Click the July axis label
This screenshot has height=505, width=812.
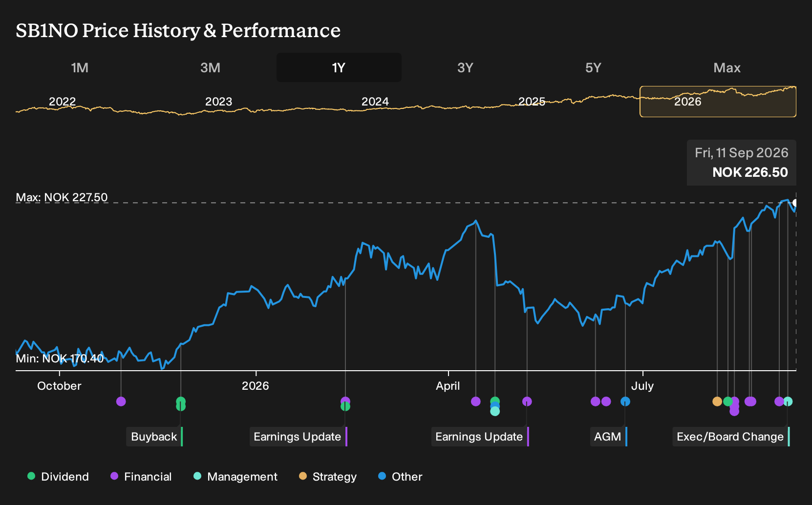pyautogui.click(x=642, y=386)
